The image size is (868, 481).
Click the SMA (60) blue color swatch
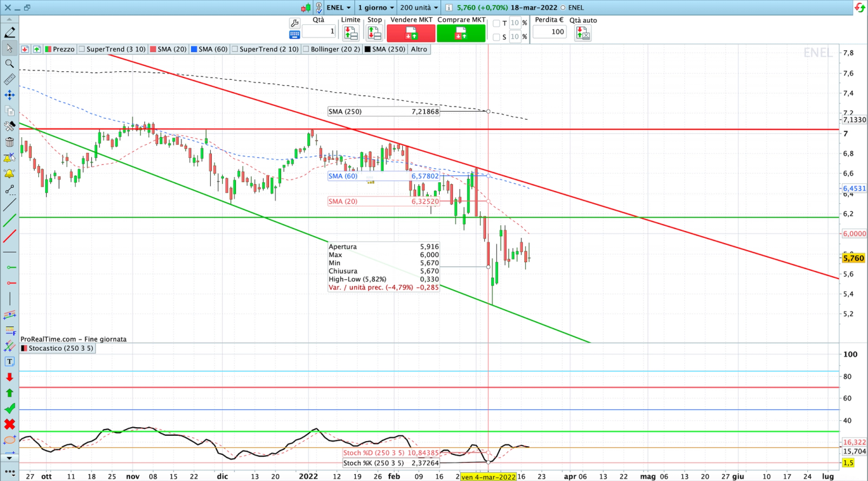coord(194,49)
